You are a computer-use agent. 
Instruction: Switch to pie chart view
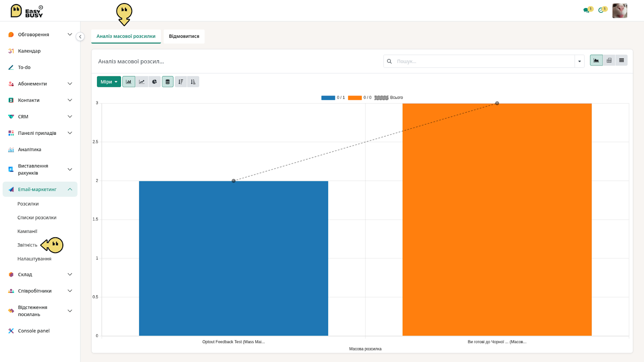(x=155, y=82)
